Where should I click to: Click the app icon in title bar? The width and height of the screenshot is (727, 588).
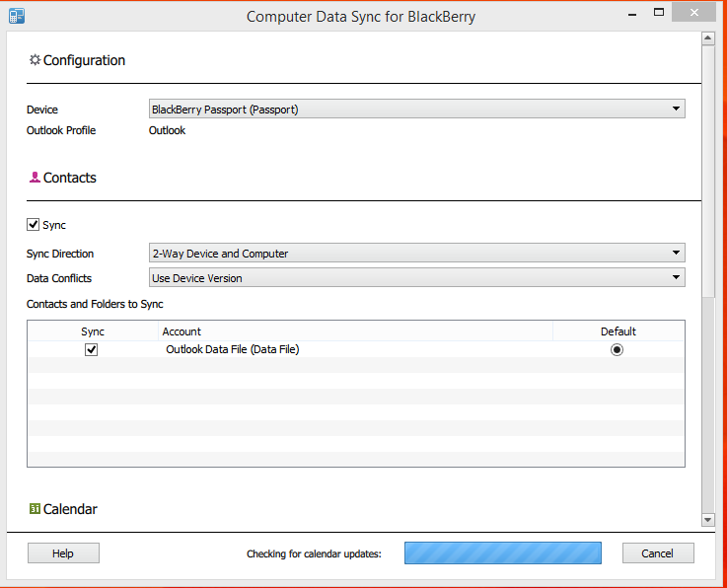(17, 16)
